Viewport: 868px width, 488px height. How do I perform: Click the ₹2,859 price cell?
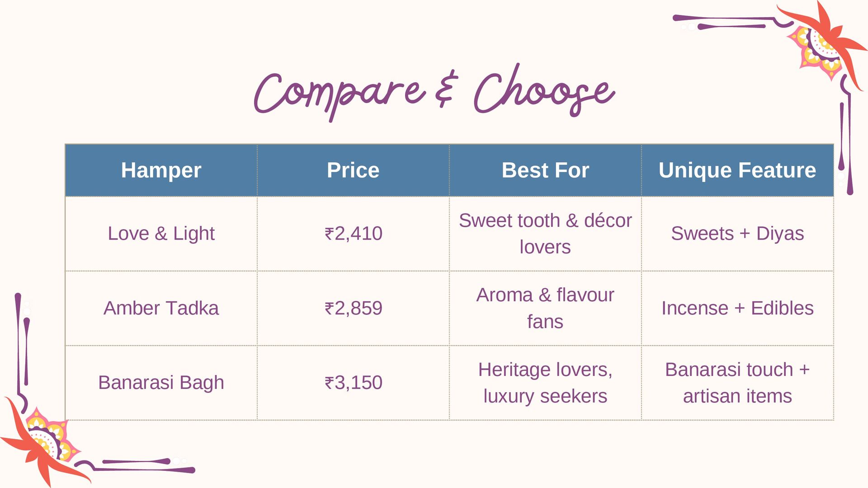tap(353, 308)
